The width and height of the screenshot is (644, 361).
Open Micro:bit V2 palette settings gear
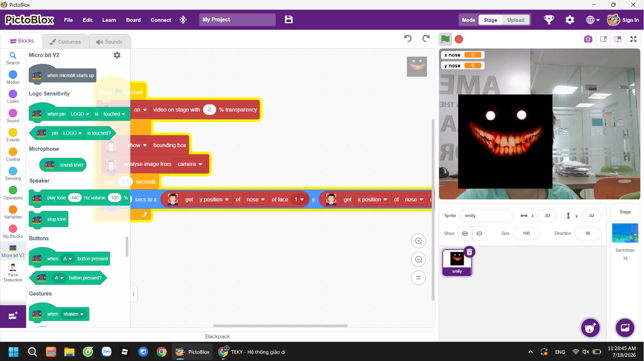(117, 55)
